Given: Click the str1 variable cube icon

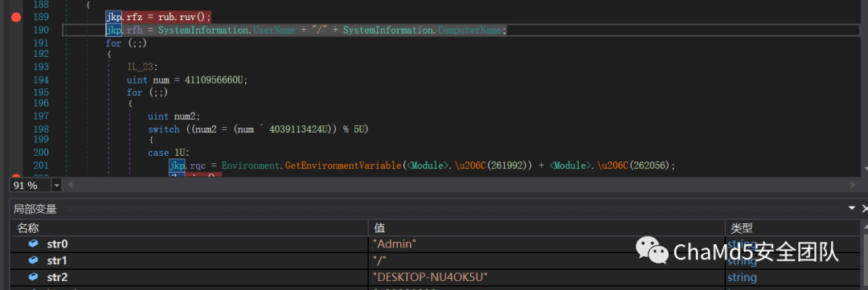Looking at the screenshot, I should point(34,260).
